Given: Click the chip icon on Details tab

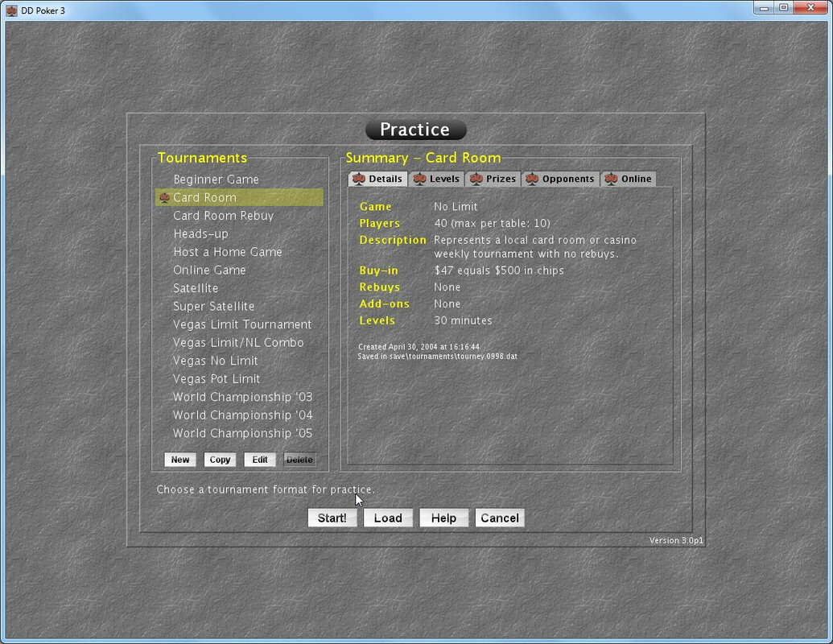Looking at the screenshot, I should point(359,179).
